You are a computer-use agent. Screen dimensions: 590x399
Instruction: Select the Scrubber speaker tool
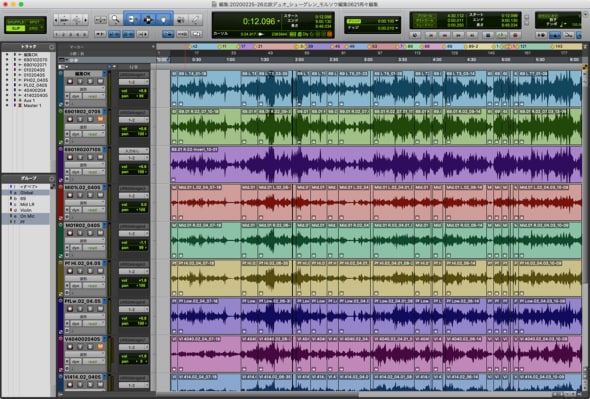181,19
